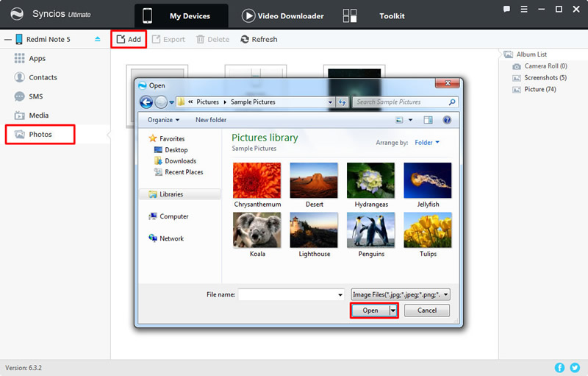Select Desktop in navigation pane

171,149
